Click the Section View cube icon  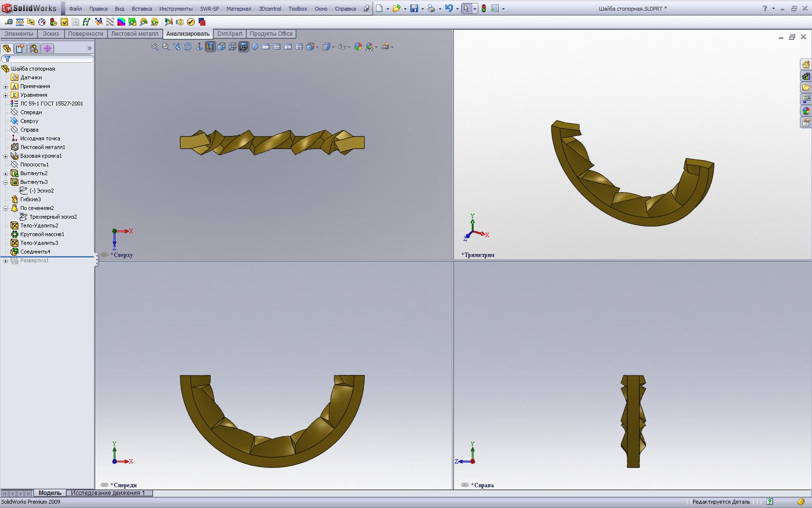[211, 46]
